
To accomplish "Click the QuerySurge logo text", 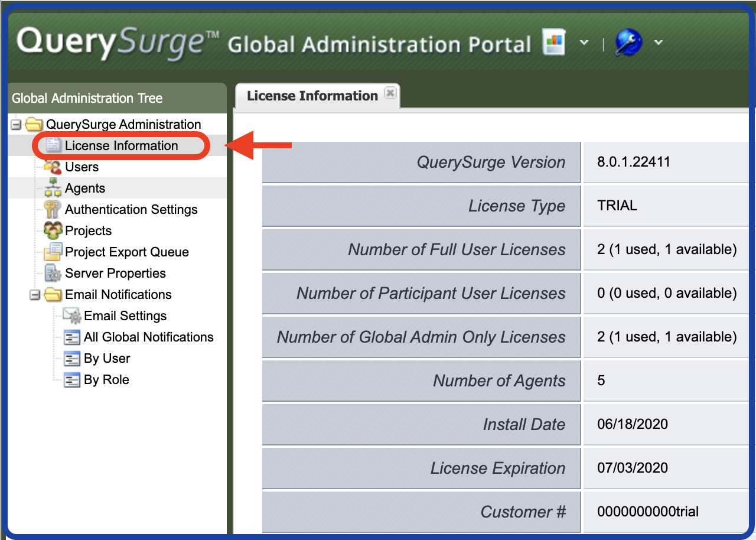I will pos(118,43).
